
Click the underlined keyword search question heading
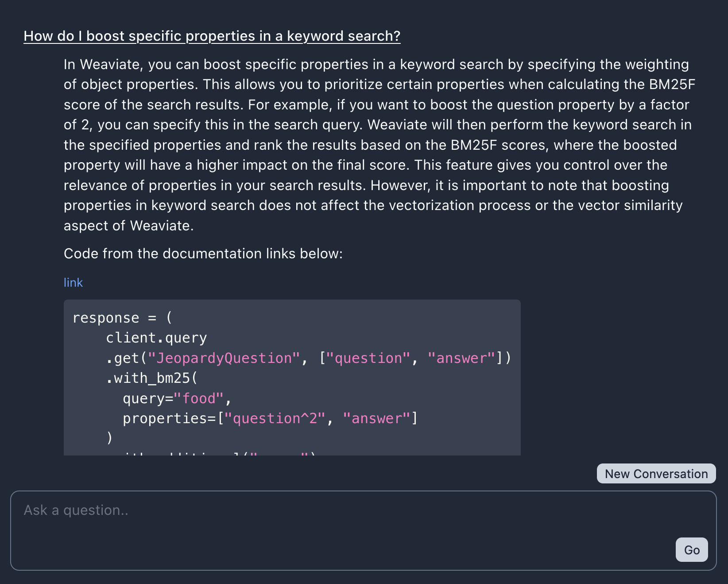point(212,36)
